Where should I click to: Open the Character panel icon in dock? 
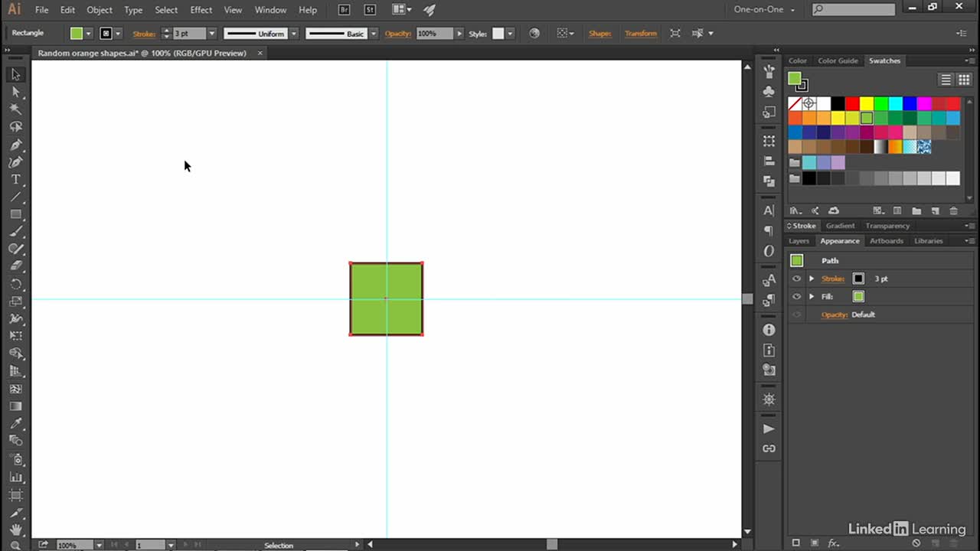coord(769,210)
